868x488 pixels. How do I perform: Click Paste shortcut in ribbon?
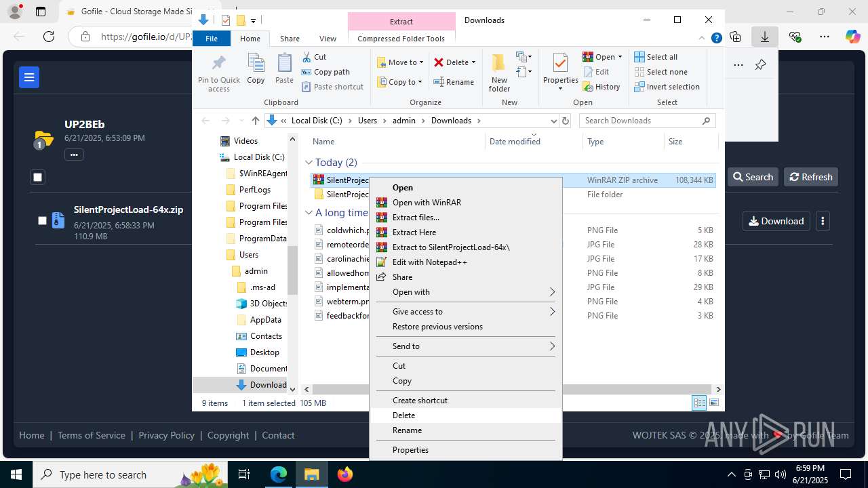332,87
